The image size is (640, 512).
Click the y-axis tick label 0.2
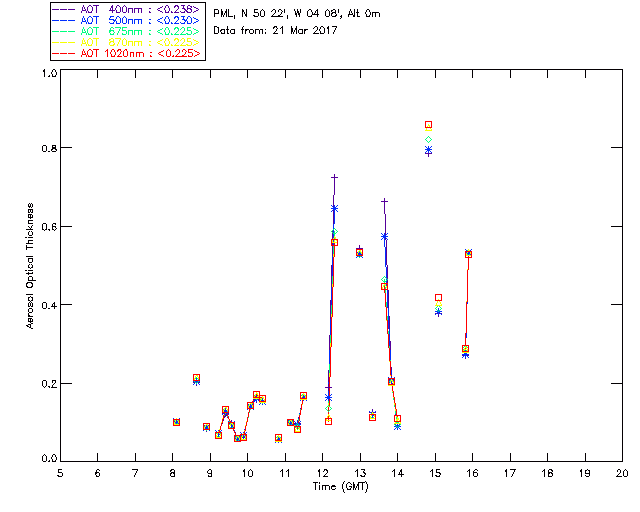click(x=49, y=384)
